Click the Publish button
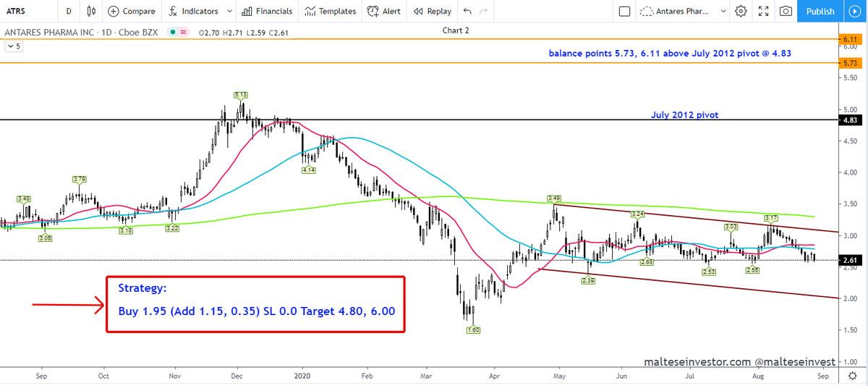This screenshot has width=868, height=386. click(820, 11)
